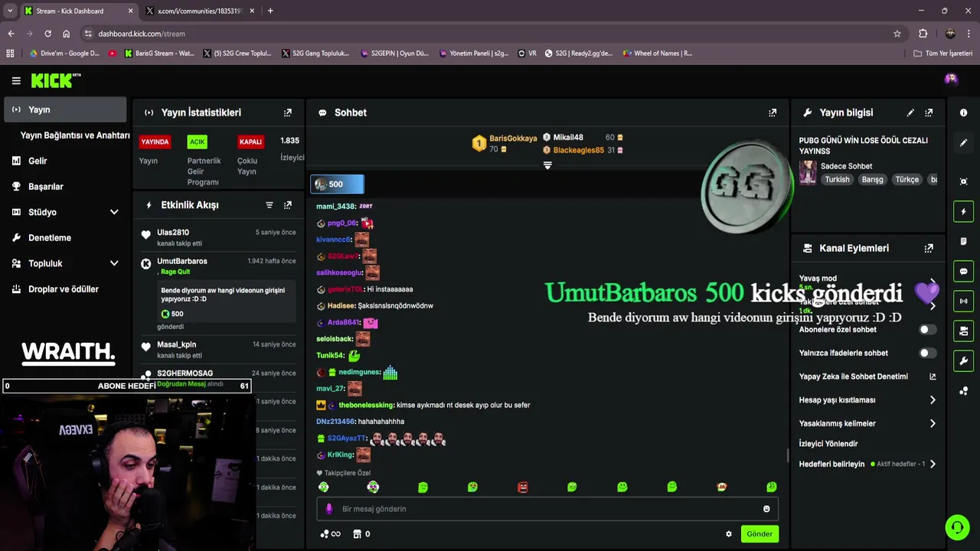Toggle the lightning activity icon in right toolbar

[x=963, y=211]
